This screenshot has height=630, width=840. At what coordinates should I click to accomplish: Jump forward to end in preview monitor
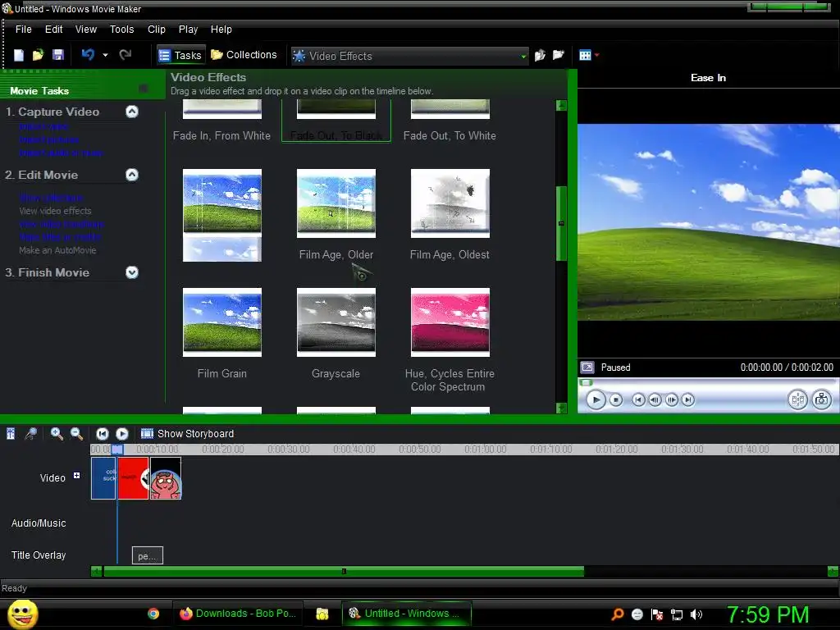tap(688, 399)
